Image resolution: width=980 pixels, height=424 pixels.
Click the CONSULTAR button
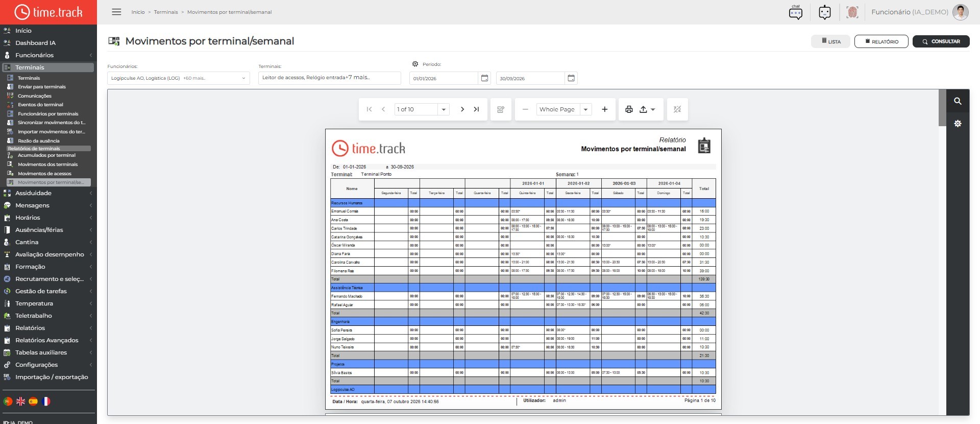coord(941,41)
